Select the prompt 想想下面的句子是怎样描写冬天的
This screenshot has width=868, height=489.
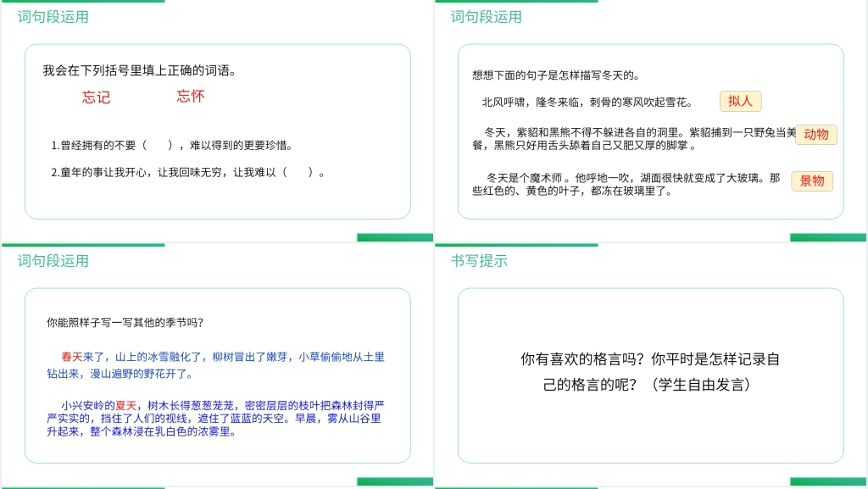556,75
